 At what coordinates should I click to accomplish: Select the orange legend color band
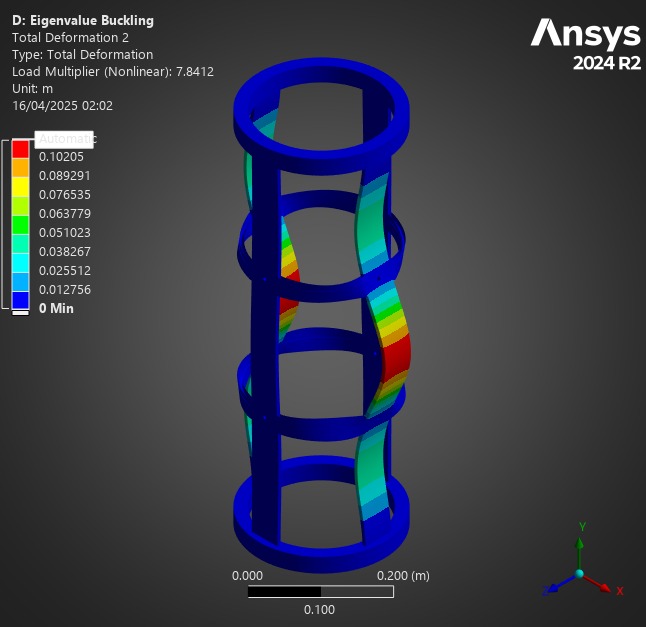(x=20, y=168)
